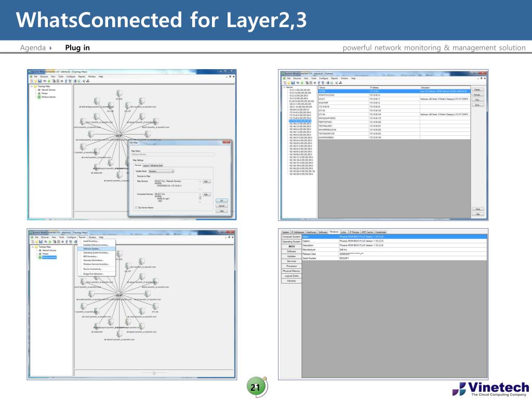Select the central hub node of the bottom-left topology map

[119, 294]
